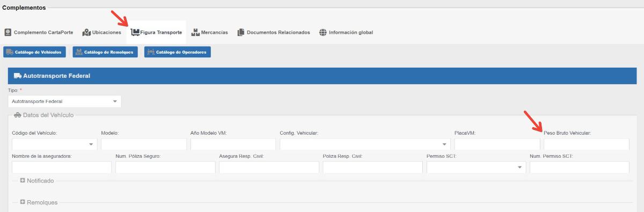Screen dimensions: 644x212
Task: Open the Mercancías tab
Action: pyautogui.click(x=210, y=32)
